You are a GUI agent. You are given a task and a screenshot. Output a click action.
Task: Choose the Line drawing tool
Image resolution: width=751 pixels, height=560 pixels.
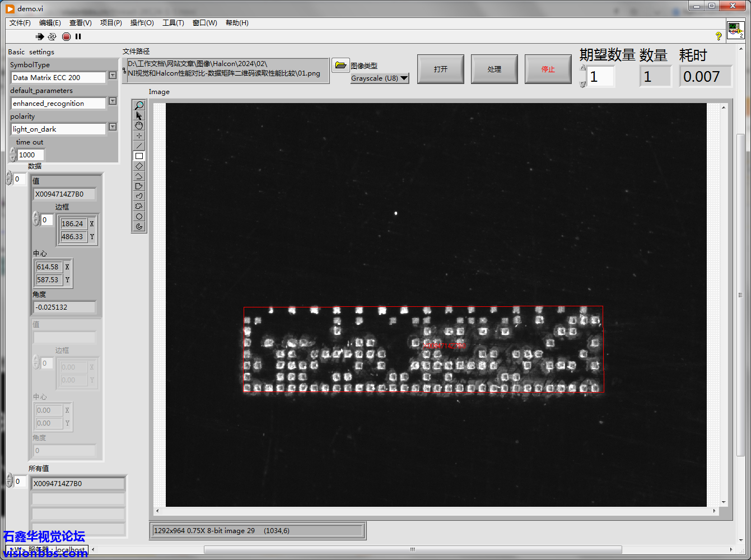[139, 146]
